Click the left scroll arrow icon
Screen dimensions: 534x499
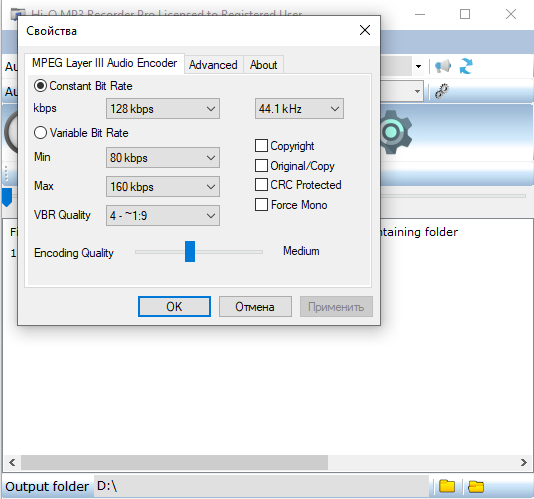(12, 462)
